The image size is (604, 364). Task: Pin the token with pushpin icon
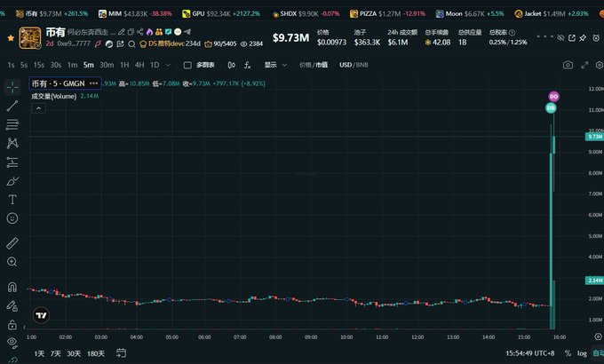(x=583, y=38)
